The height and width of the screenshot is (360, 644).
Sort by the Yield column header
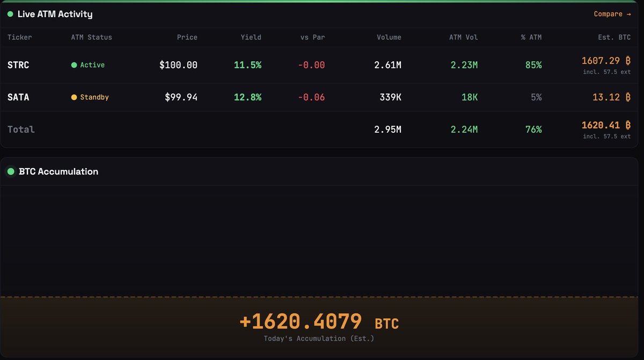[251, 37]
